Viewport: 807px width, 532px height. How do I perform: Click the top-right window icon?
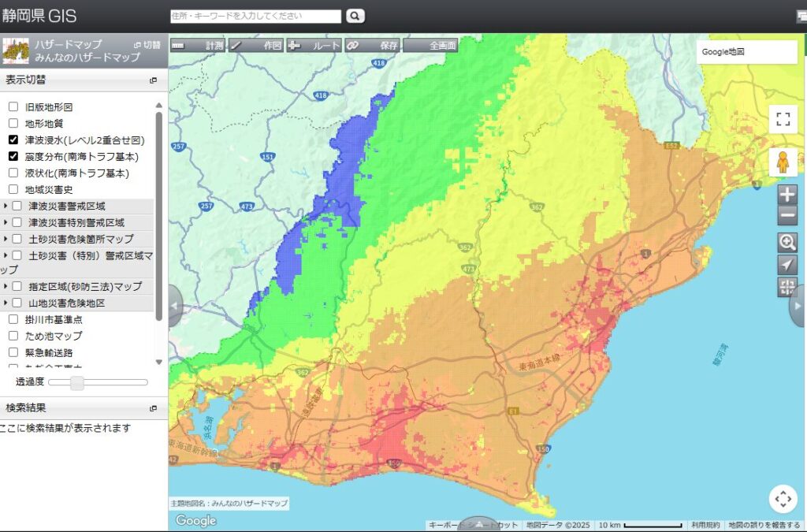click(x=801, y=17)
